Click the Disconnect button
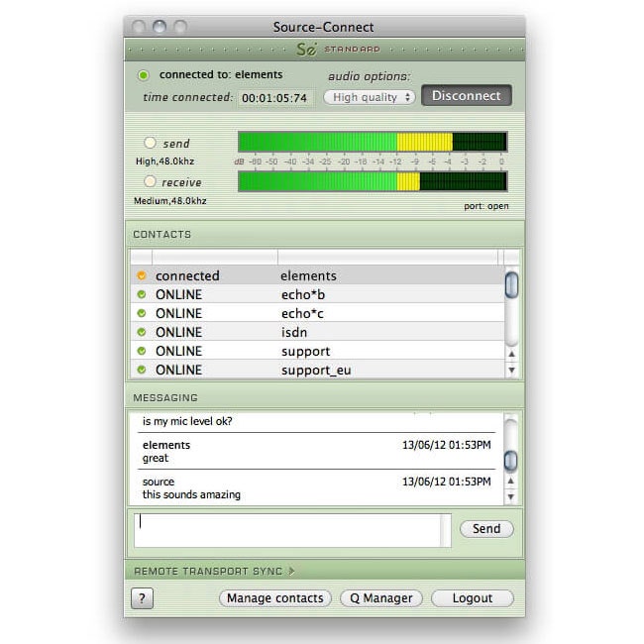 (467, 96)
